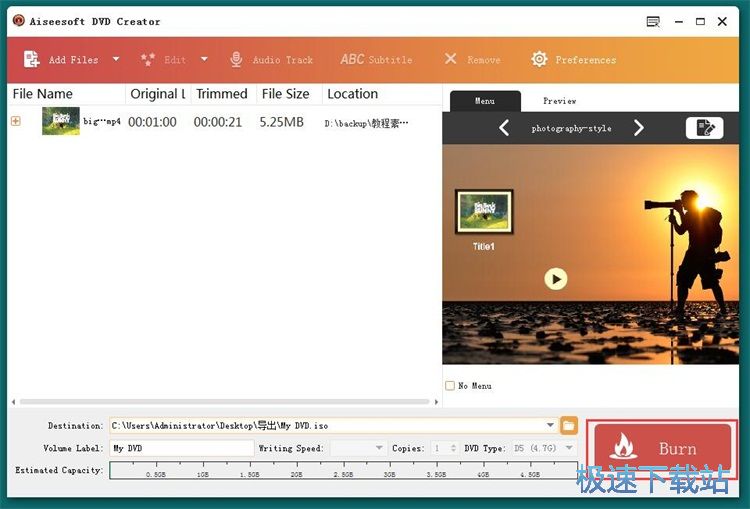Close the DVD Creator window

722,22
